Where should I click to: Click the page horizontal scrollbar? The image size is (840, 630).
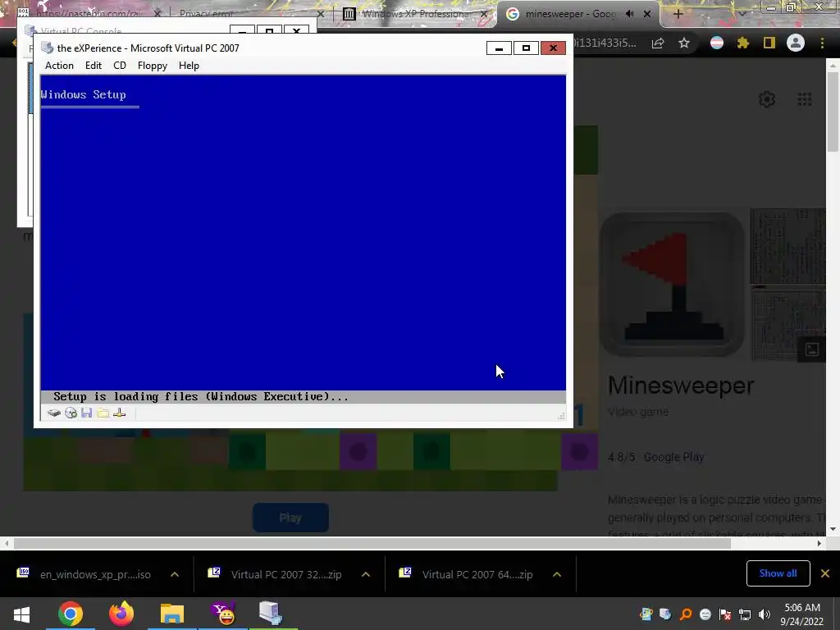[x=372, y=543]
